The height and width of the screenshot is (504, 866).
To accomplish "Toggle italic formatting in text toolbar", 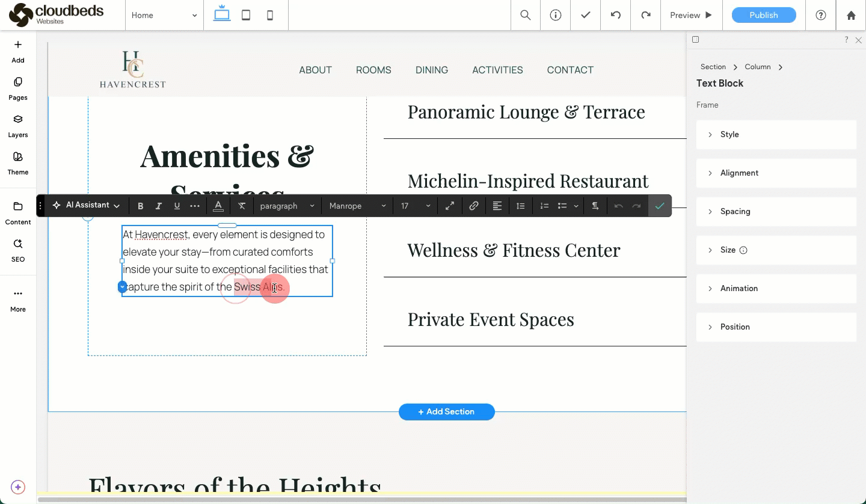I will coord(159,206).
